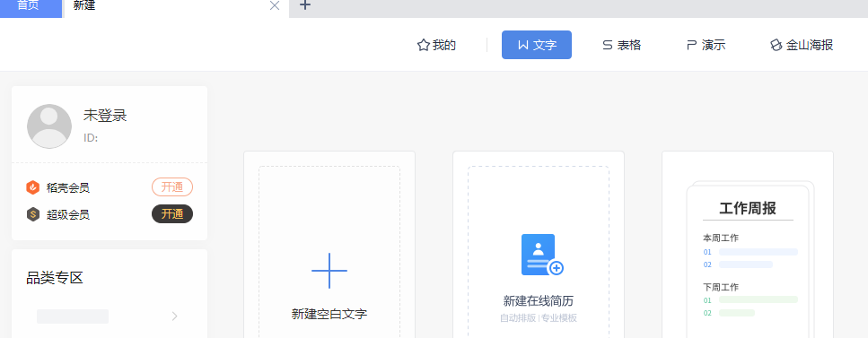Click the online resume icon
The height and width of the screenshot is (338, 868).
click(x=542, y=255)
